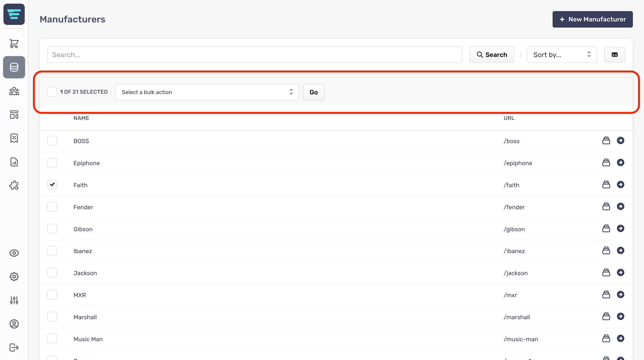Check the BOSS row checkbox
This screenshot has width=644, height=360.
[x=52, y=141]
